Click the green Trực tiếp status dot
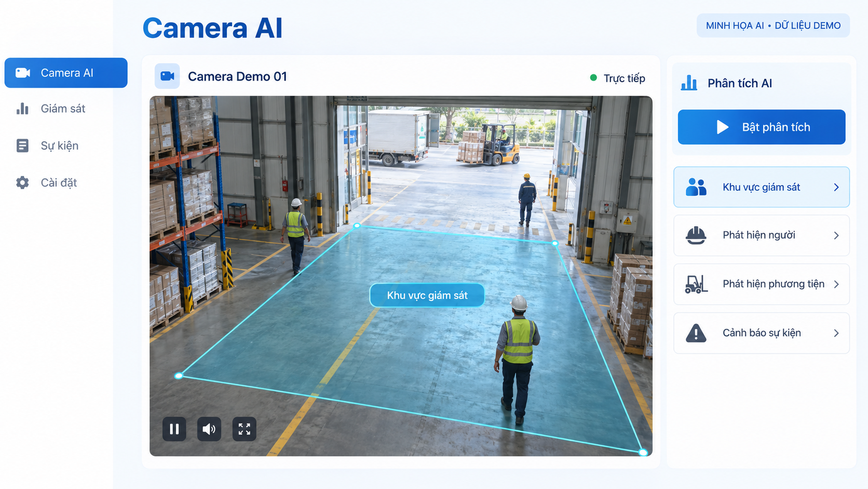 [593, 78]
